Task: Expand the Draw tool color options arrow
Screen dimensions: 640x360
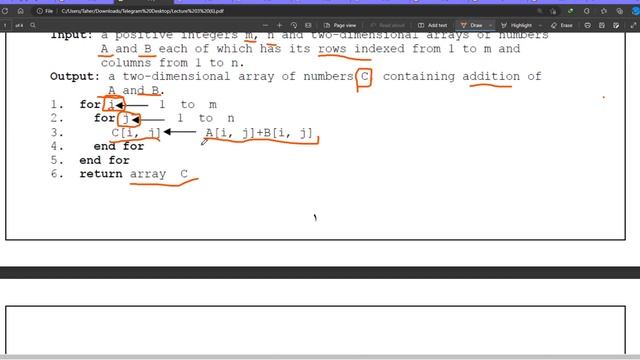Action: click(490, 25)
